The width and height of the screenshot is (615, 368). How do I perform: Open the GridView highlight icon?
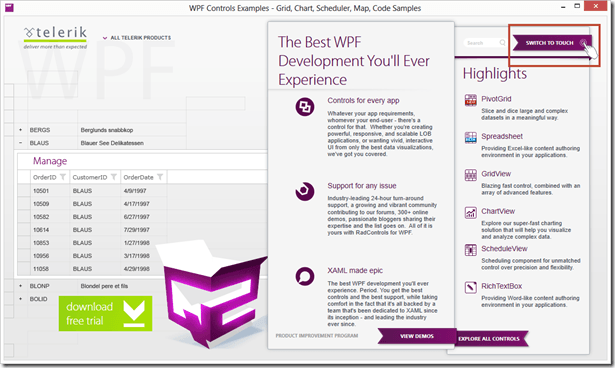coord(471,175)
